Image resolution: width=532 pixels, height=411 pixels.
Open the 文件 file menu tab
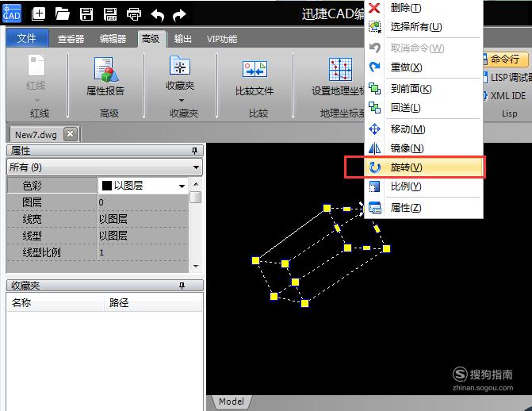(27, 38)
